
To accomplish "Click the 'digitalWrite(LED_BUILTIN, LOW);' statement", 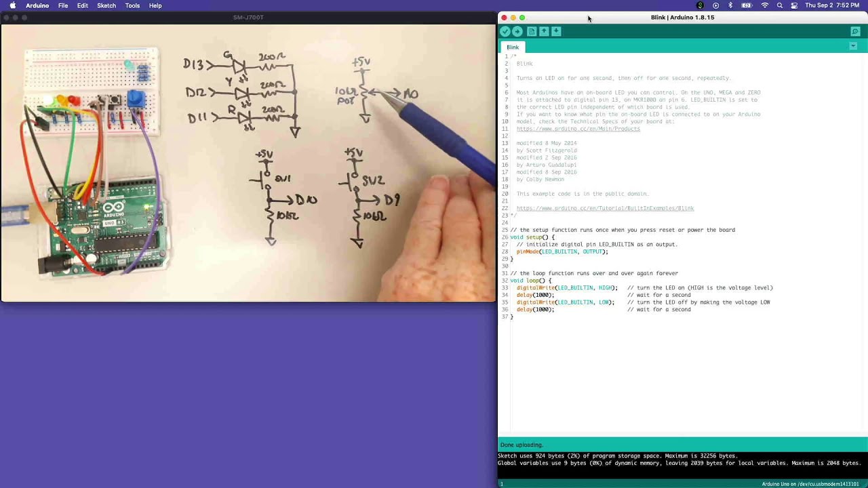I will [566, 302].
